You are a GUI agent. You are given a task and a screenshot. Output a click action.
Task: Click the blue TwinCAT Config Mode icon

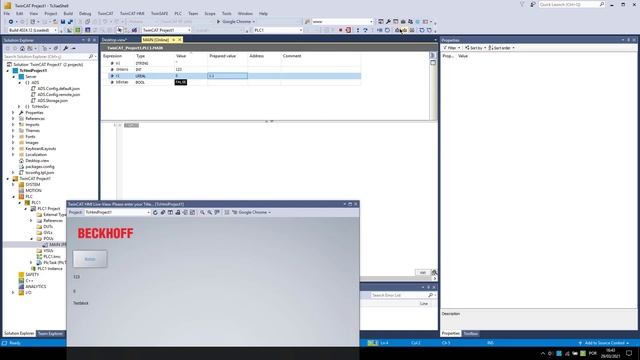[87, 30]
